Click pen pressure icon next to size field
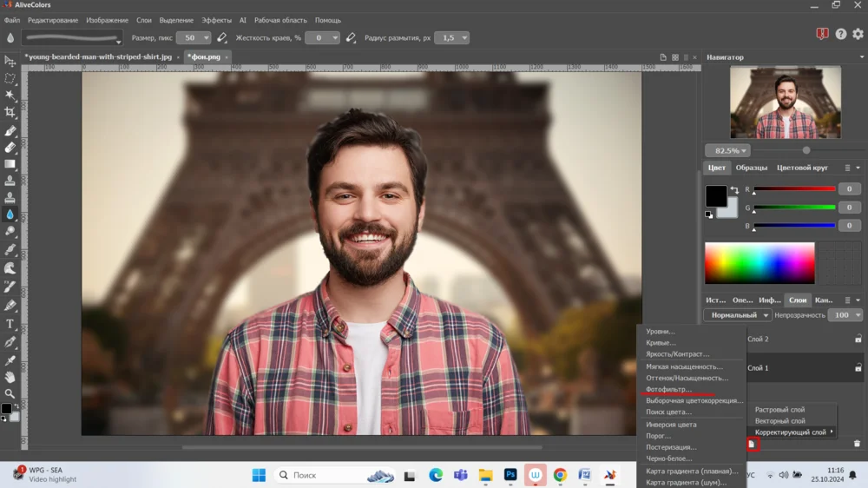This screenshot has width=868, height=488. (222, 37)
